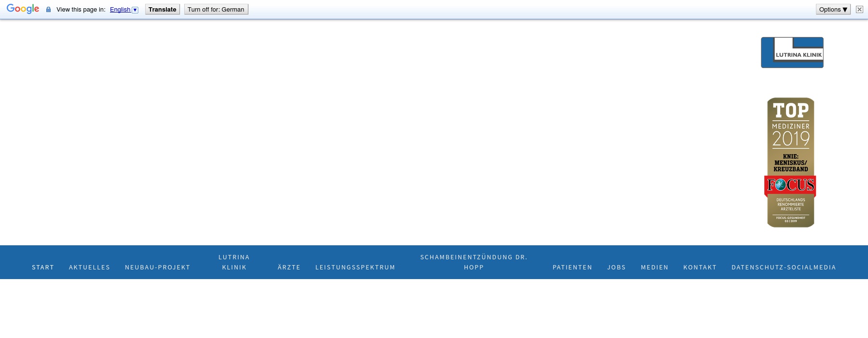
Task: Click the Focus Top Mediziner 2019 badge
Action: click(790, 163)
